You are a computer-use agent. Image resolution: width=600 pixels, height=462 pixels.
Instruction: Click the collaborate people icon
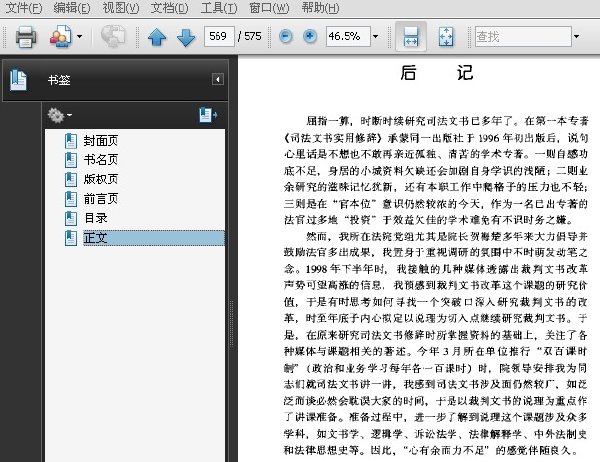pos(60,37)
